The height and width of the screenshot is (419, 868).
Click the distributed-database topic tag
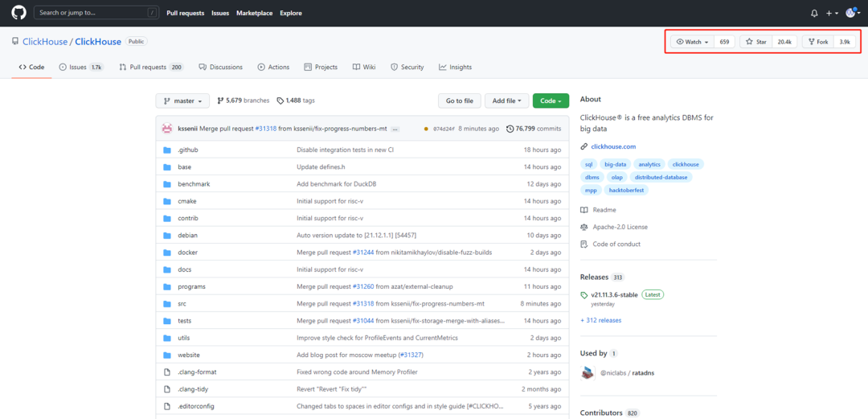[x=661, y=178]
